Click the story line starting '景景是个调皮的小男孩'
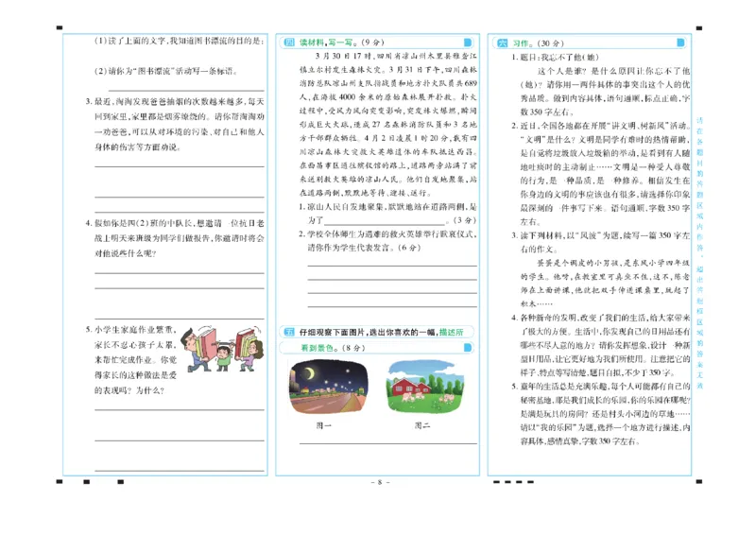This screenshot has height=535, width=756. [x=613, y=263]
